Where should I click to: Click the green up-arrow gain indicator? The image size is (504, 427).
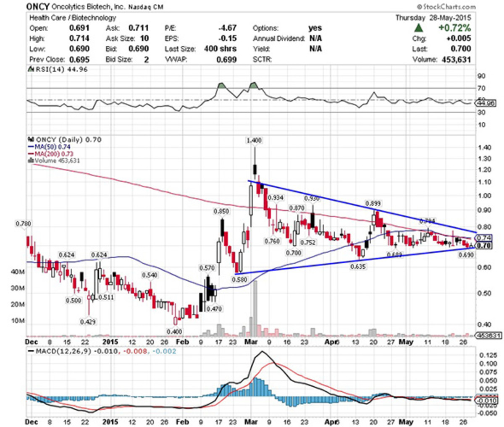419,28
